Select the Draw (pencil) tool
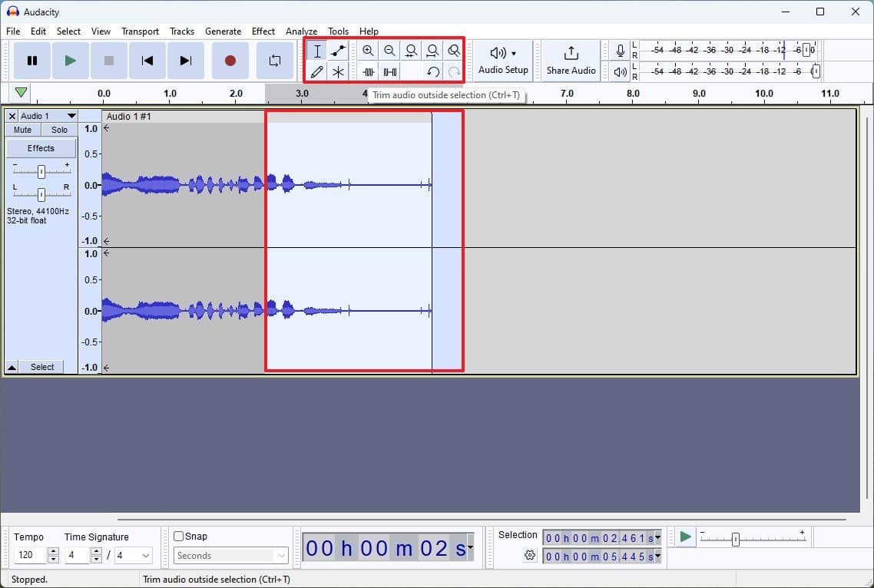The height and width of the screenshot is (588, 874). (317, 72)
